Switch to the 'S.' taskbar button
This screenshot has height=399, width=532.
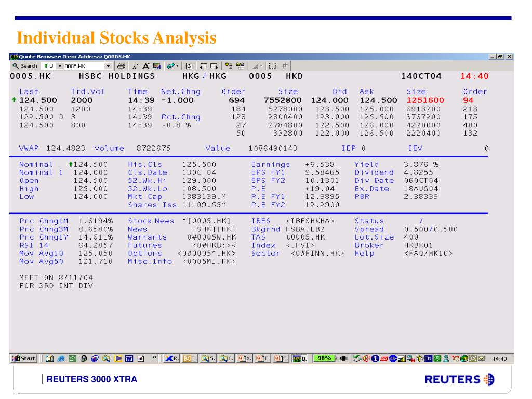(x=208, y=358)
